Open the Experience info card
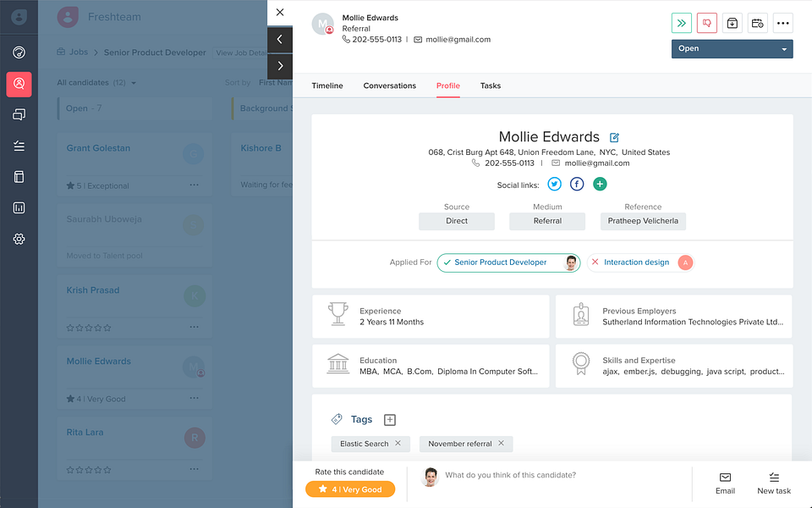This screenshot has height=508, width=812. [x=431, y=317]
